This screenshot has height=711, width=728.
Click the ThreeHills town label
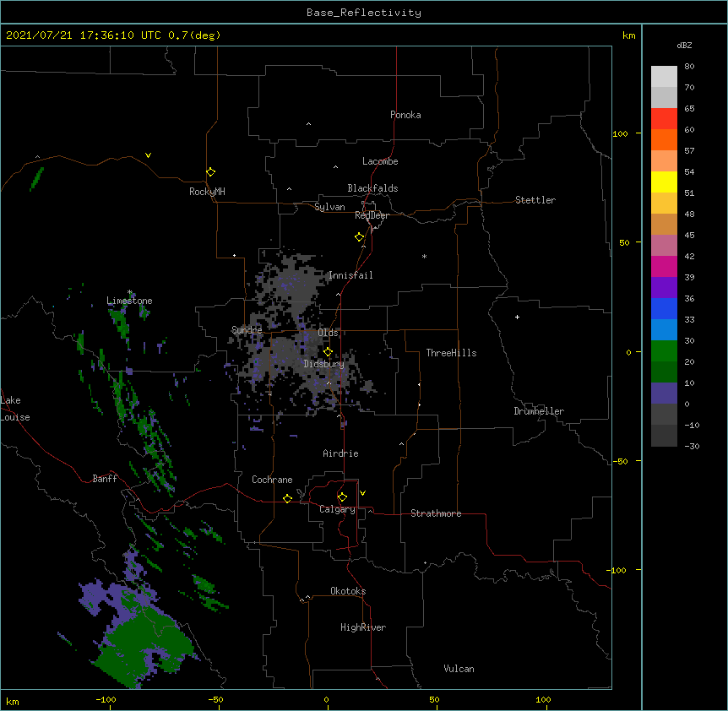point(451,353)
